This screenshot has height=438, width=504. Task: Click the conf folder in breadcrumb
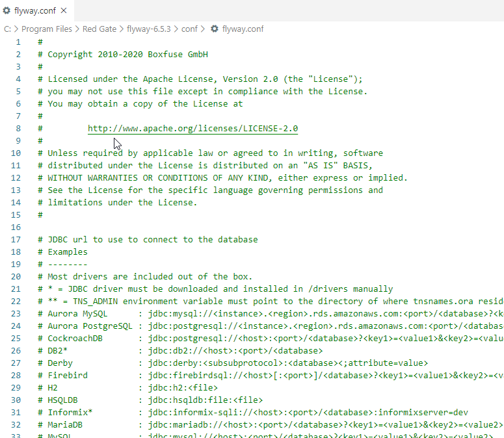(189, 29)
